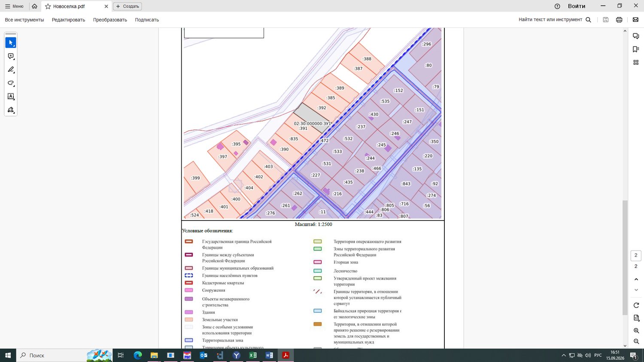Image resolution: width=644 pixels, height=362 pixels.
Task: Activate the text box selection tool
Action: (11, 97)
